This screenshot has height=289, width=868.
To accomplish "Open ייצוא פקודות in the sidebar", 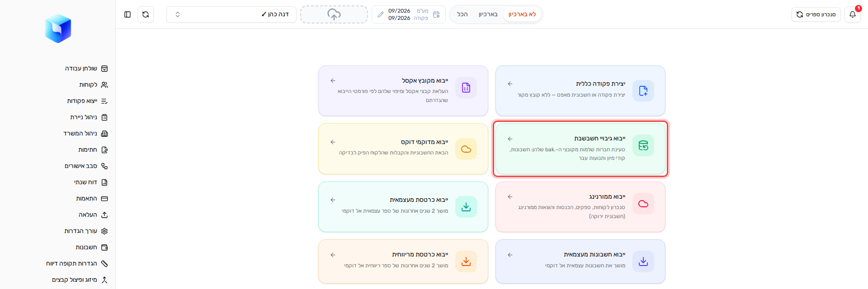I will (87, 101).
